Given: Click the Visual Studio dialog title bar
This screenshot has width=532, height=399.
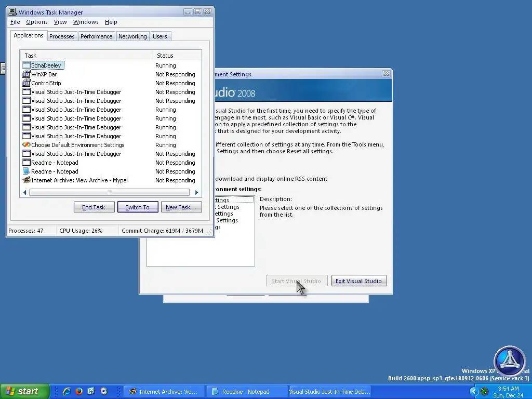Looking at the screenshot, I should coord(299,74).
